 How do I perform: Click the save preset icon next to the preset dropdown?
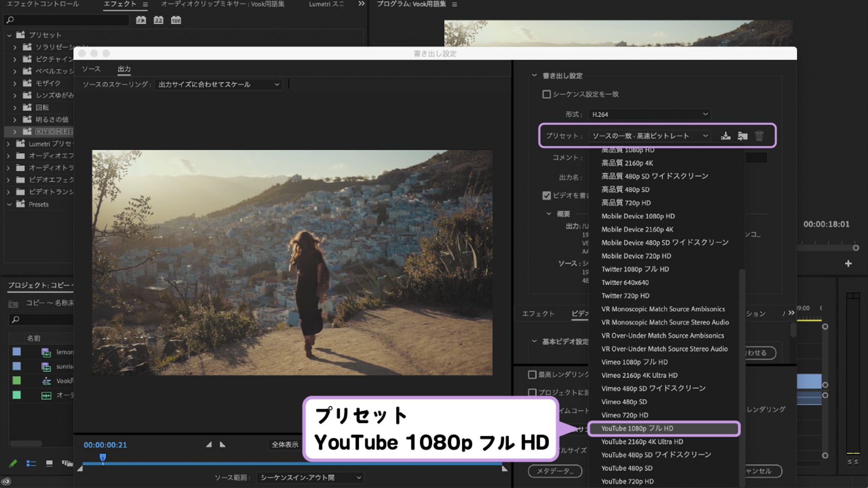(x=726, y=136)
